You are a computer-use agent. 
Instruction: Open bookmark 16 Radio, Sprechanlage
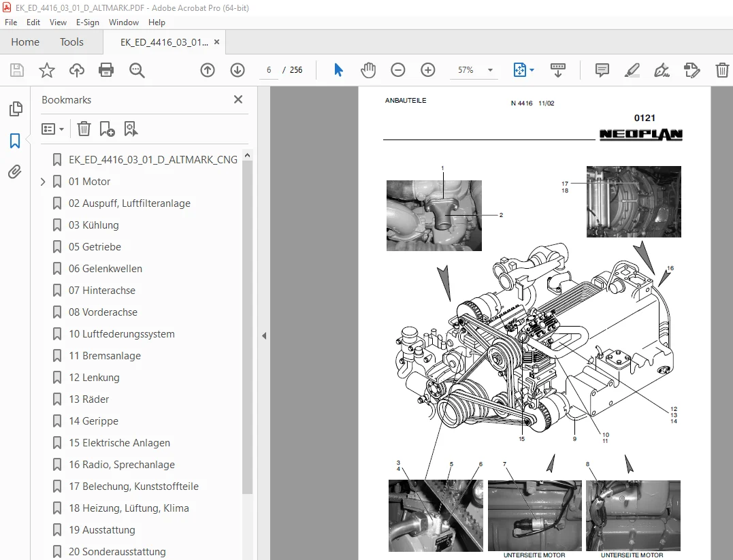coord(122,465)
